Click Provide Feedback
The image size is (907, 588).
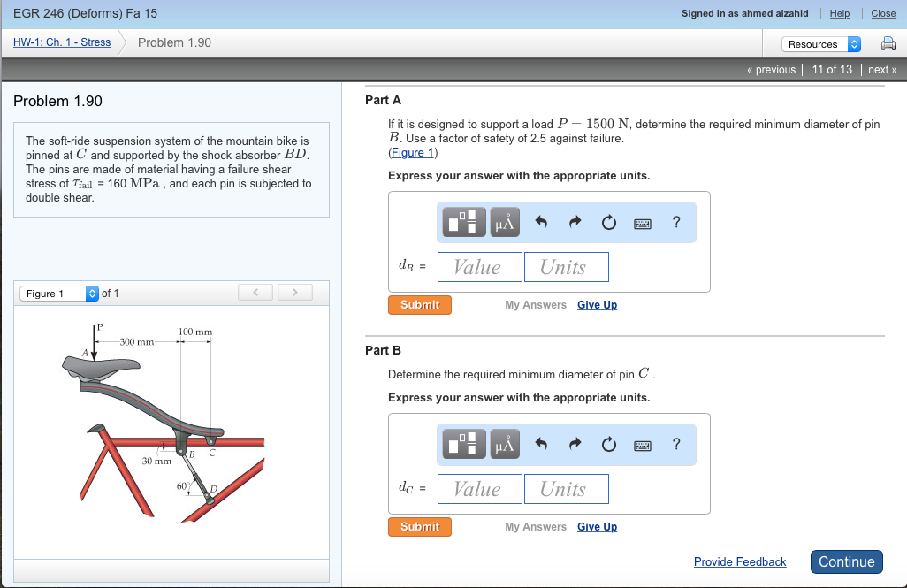(740, 561)
